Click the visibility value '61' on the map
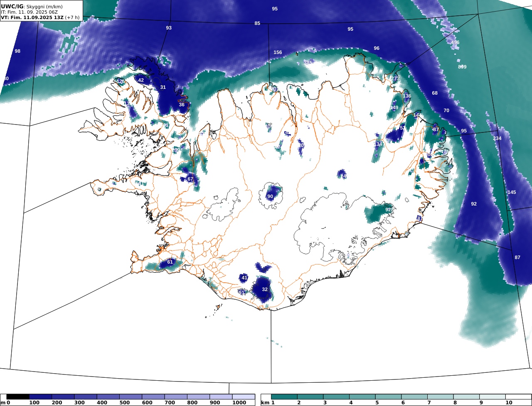The width and height of the screenshot is (532, 406). coord(170,262)
